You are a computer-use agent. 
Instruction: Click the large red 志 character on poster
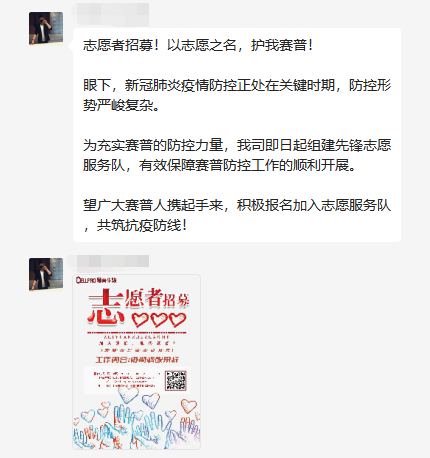click(x=105, y=307)
